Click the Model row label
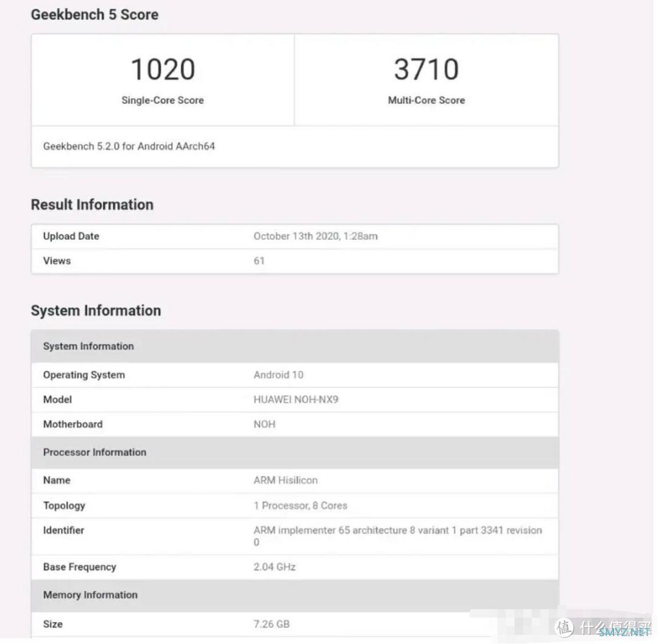This screenshot has width=658, height=644. (x=57, y=400)
